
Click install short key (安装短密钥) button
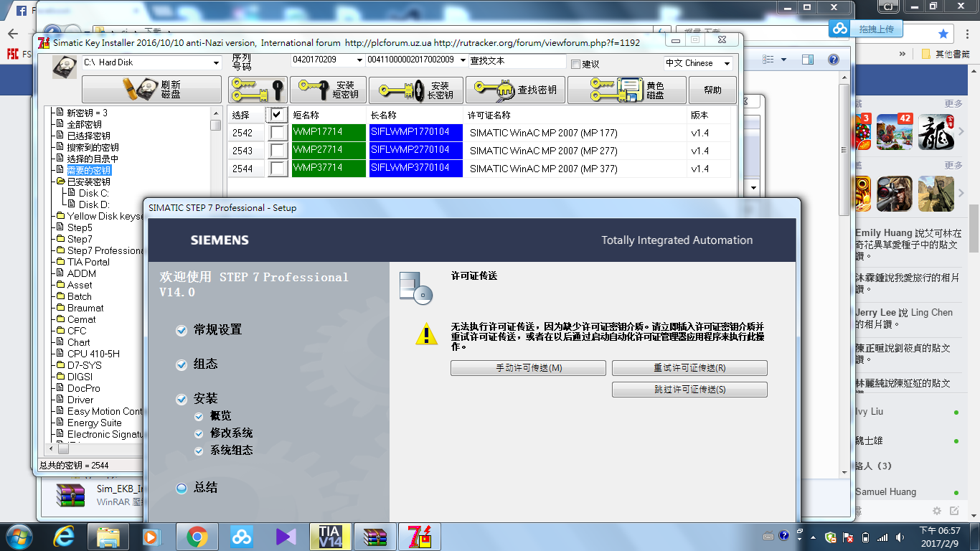328,90
